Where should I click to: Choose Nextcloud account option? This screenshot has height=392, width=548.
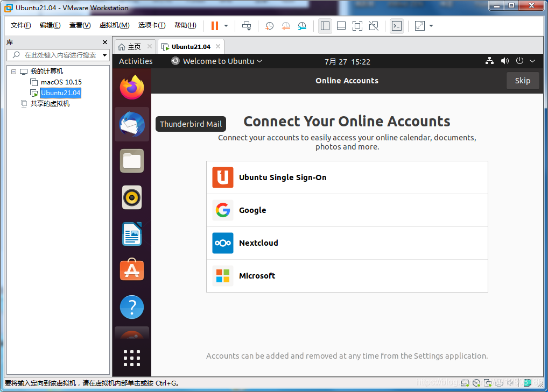[347, 243]
